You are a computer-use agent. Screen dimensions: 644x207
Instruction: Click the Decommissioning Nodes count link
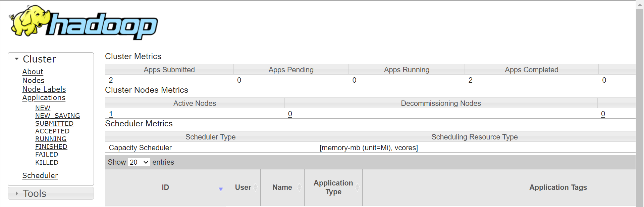[290, 114]
